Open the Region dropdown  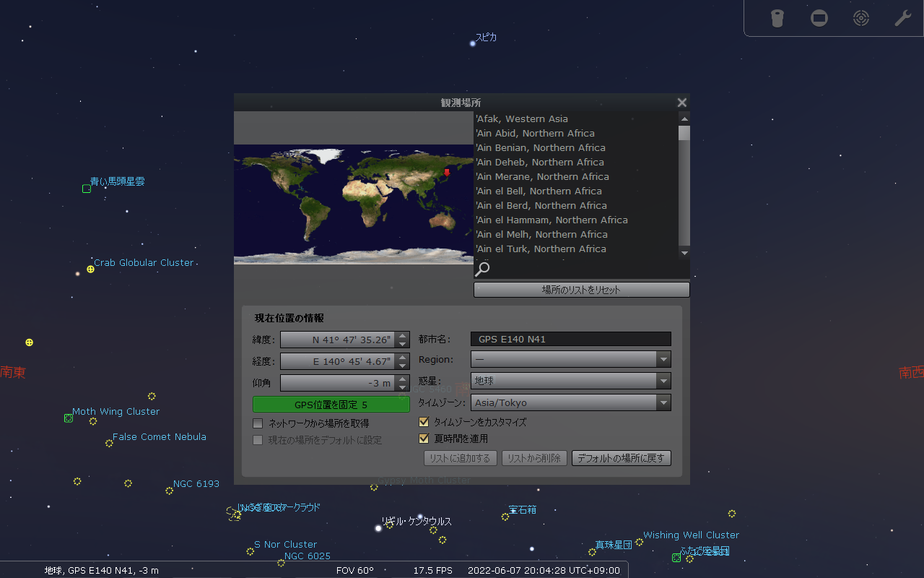571,359
